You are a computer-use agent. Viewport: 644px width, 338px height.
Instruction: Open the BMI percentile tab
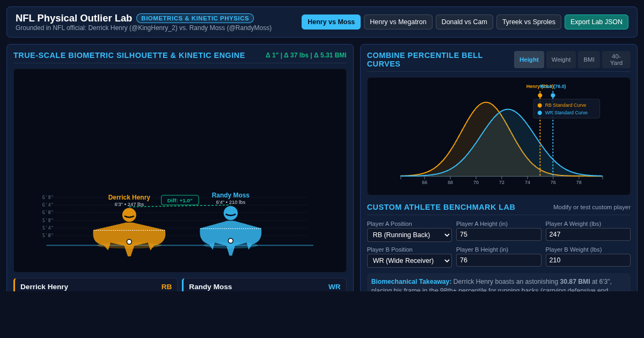589,60
